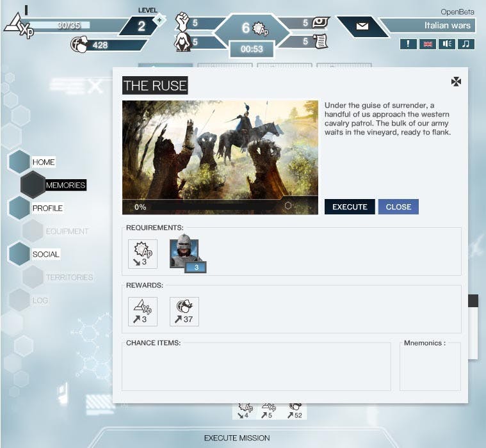Click the Execute Mission button at bottom

click(237, 438)
